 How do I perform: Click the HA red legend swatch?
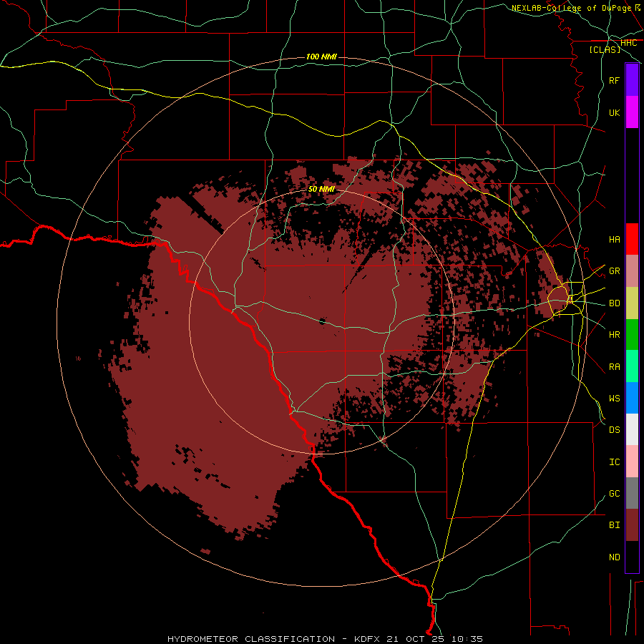[x=632, y=239]
